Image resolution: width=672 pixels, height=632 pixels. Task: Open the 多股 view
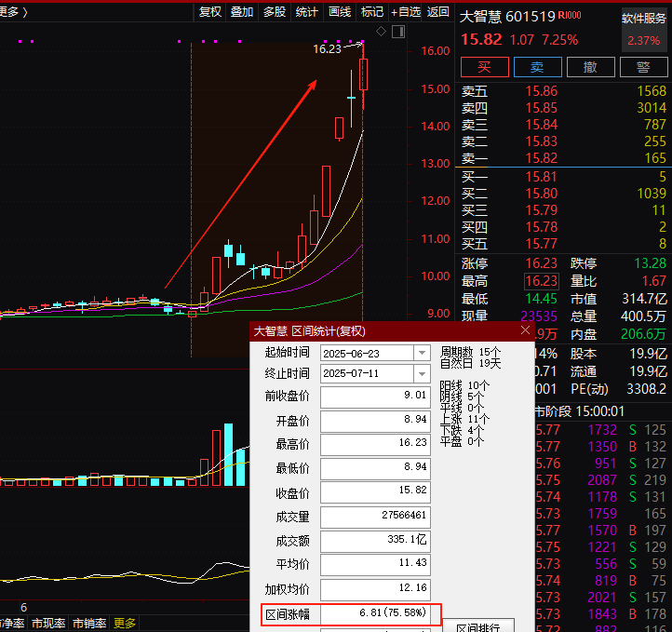click(x=275, y=12)
